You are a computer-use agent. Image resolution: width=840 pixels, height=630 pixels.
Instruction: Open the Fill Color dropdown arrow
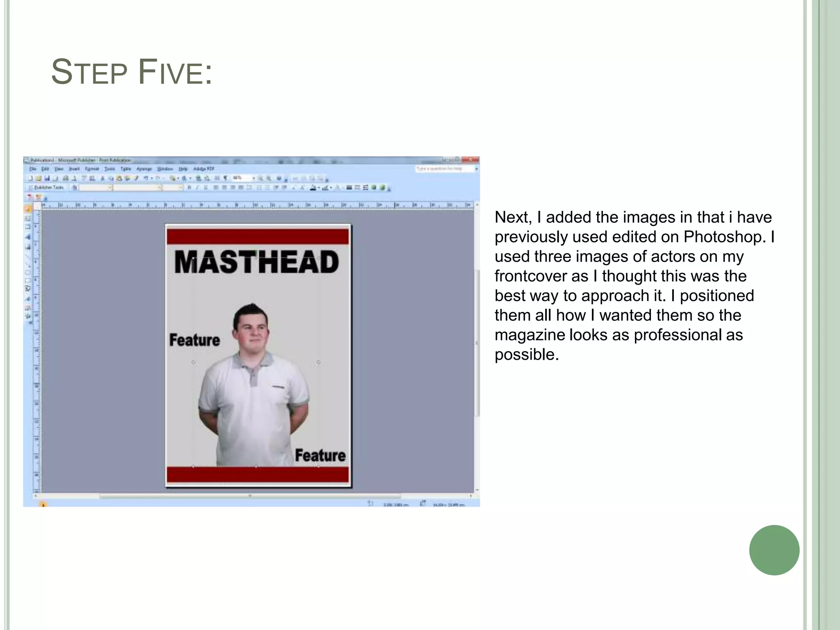tap(319, 187)
